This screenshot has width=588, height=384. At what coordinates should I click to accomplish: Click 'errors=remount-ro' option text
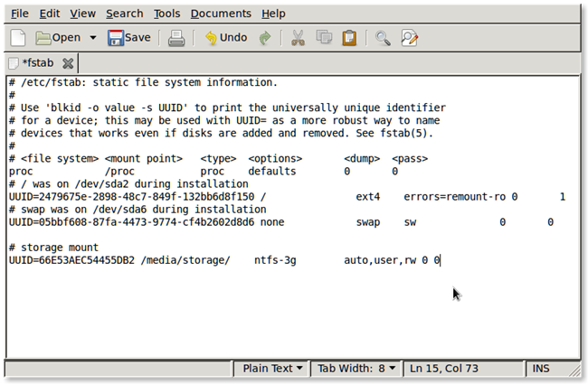tap(454, 197)
